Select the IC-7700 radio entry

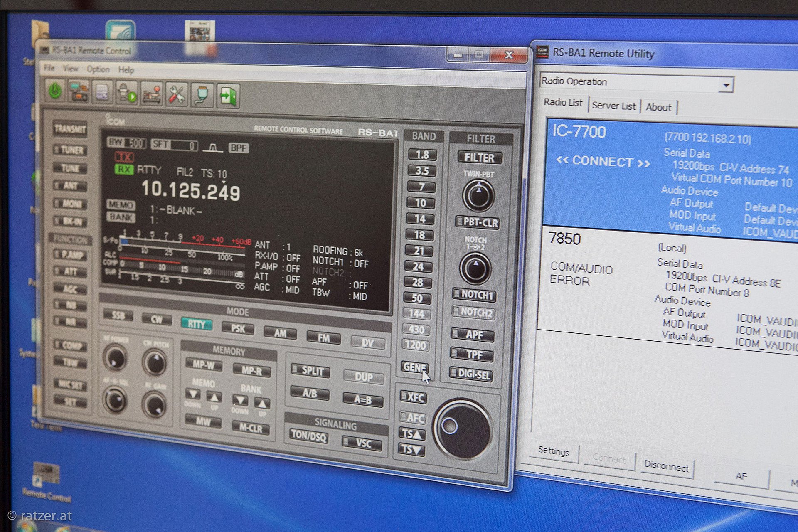671,179
